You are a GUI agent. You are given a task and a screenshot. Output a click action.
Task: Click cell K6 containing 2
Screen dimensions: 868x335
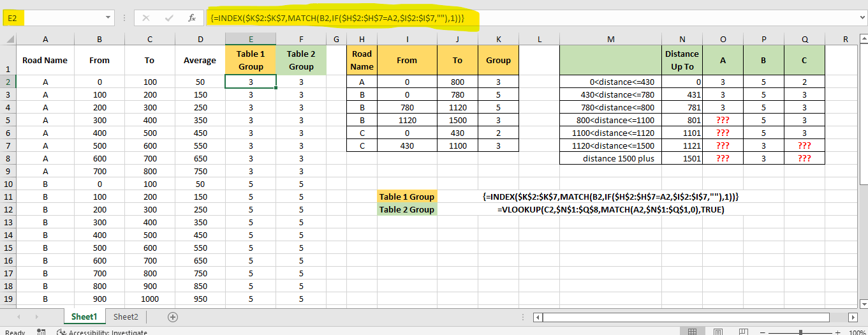498,133
